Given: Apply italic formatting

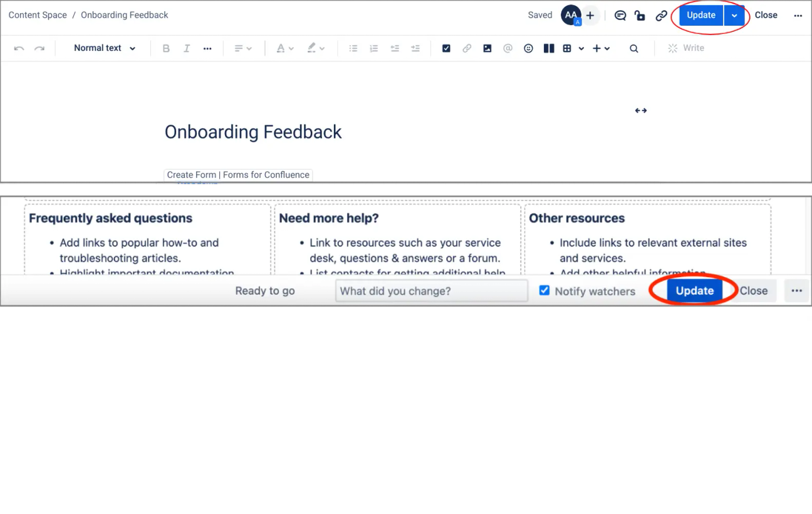Looking at the screenshot, I should 186,48.
